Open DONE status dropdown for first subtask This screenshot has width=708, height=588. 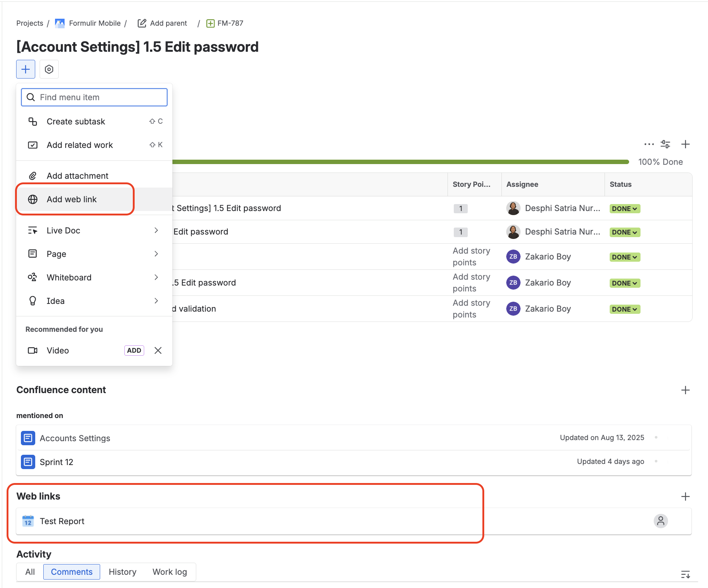click(624, 208)
